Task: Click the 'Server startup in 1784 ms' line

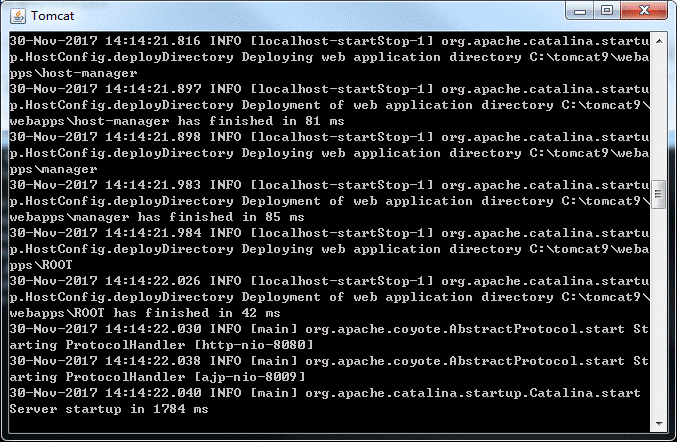Action: [109, 409]
